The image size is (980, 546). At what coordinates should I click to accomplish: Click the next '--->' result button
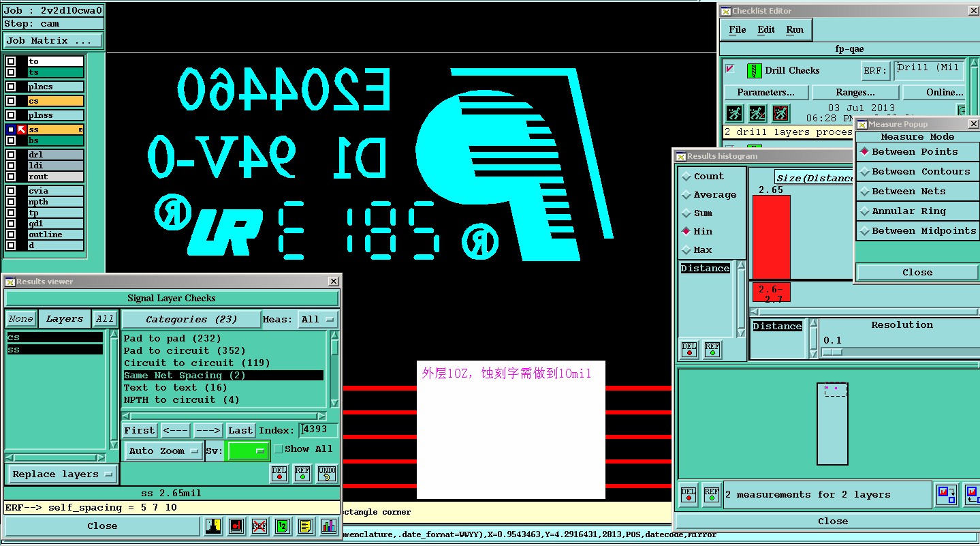(x=208, y=430)
